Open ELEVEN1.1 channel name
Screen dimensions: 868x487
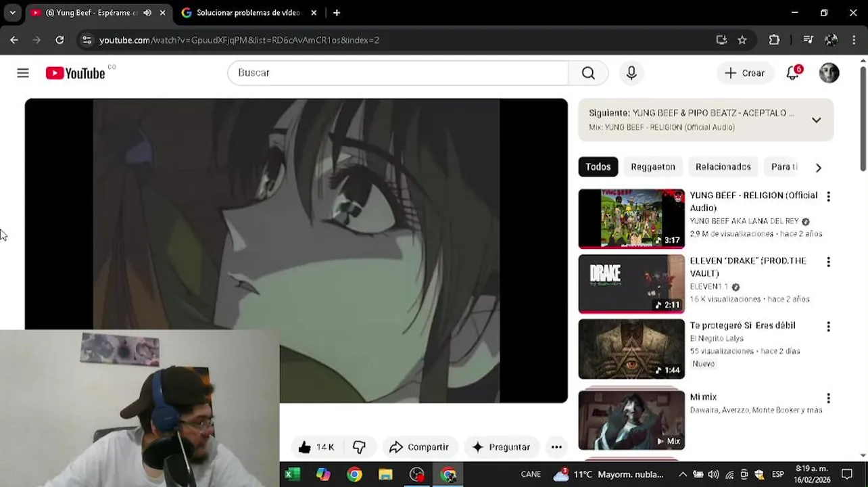(x=709, y=287)
